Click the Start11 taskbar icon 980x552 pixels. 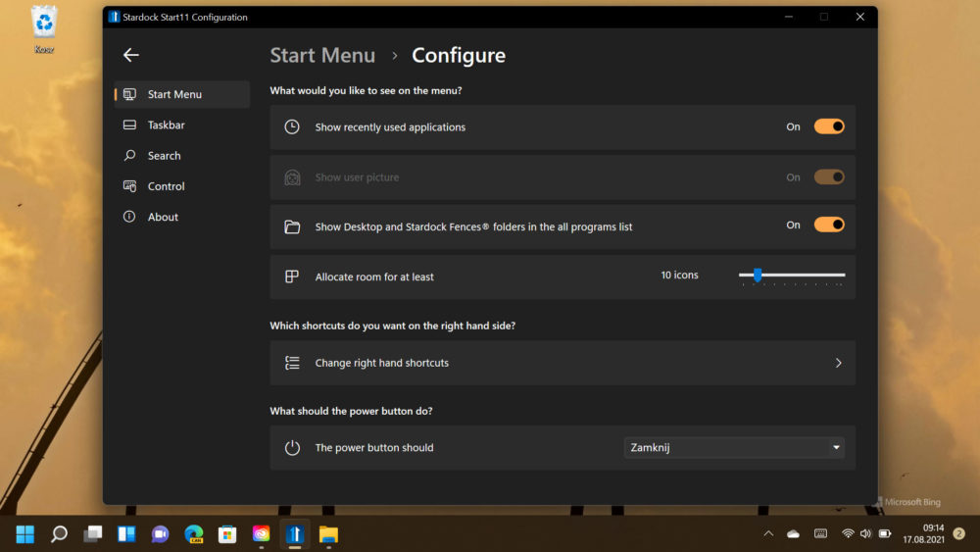click(295, 534)
